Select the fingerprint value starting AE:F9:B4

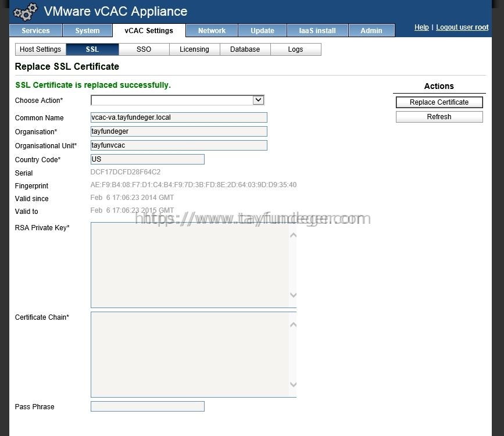click(x=194, y=185)
